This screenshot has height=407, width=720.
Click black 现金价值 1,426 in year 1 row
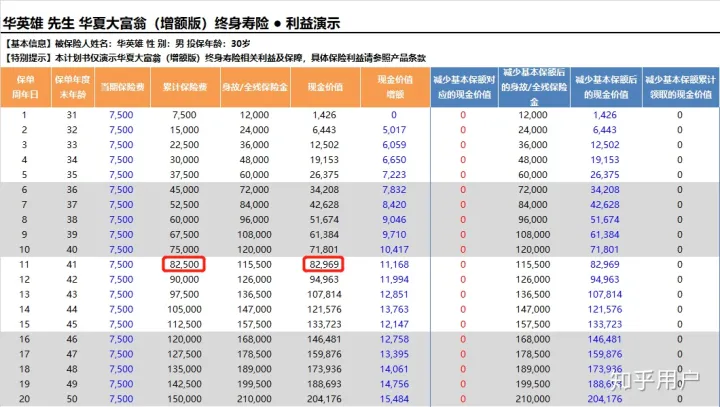coord(324,115)
